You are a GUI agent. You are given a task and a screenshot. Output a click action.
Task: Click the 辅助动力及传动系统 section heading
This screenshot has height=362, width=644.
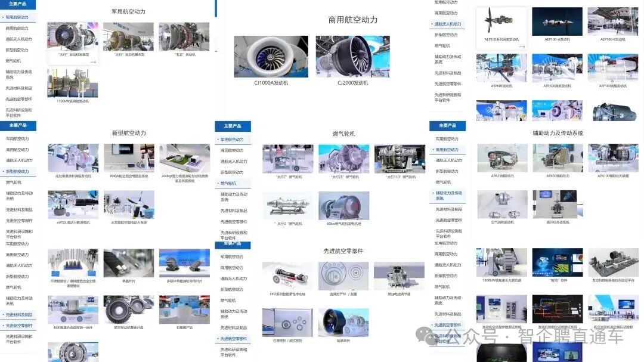pyautogui.click(x=558, y=133)
